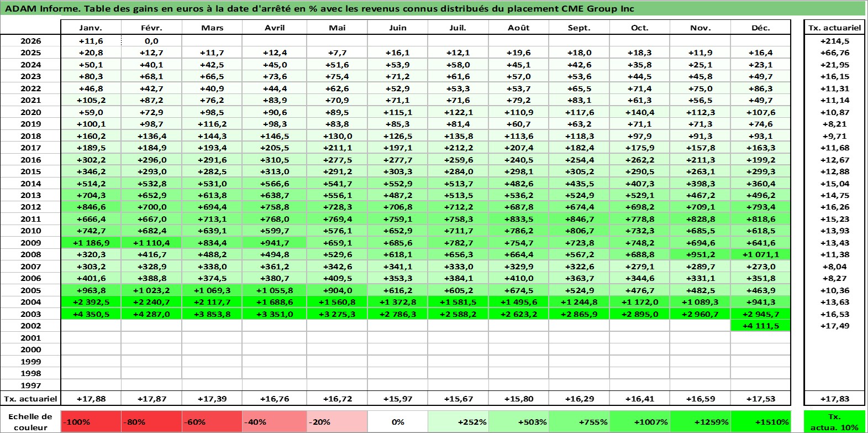Select the '+17,53' Déc. rate cell

pyautogui.click(x=760, y=399)
